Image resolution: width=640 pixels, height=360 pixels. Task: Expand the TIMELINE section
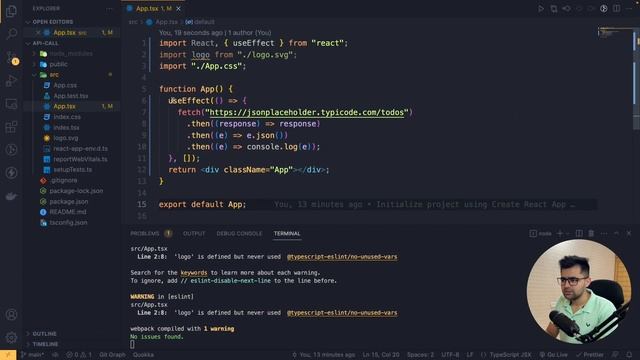coord(42,344)
